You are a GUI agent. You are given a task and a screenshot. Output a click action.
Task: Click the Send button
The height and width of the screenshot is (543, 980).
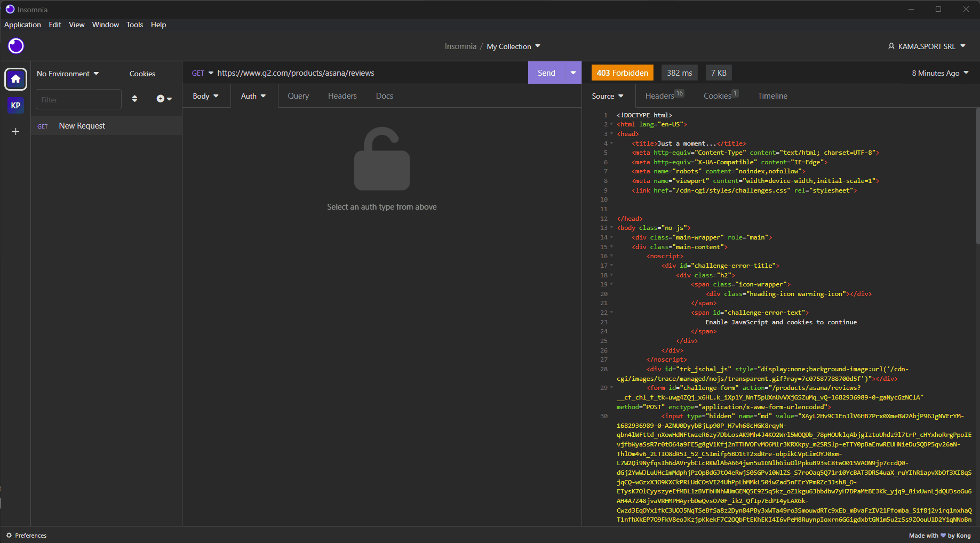[x=546, y=73]
